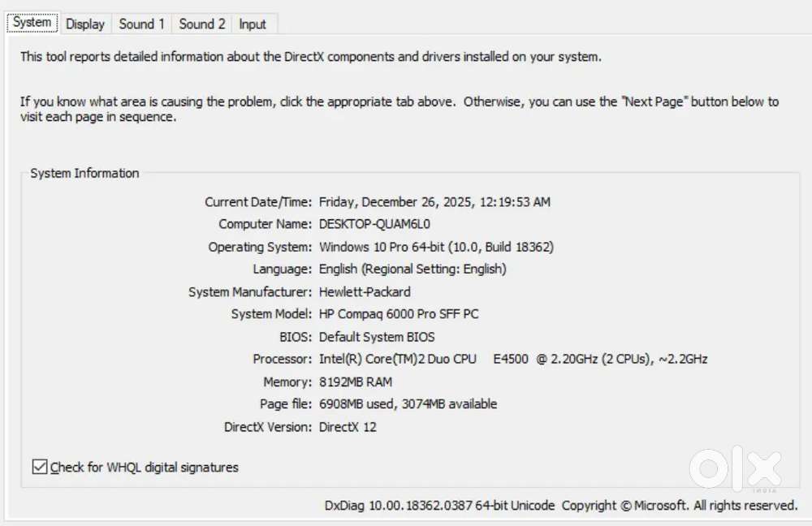
Task: Click the DirectX Version value
Action: [x=348, y=427]
